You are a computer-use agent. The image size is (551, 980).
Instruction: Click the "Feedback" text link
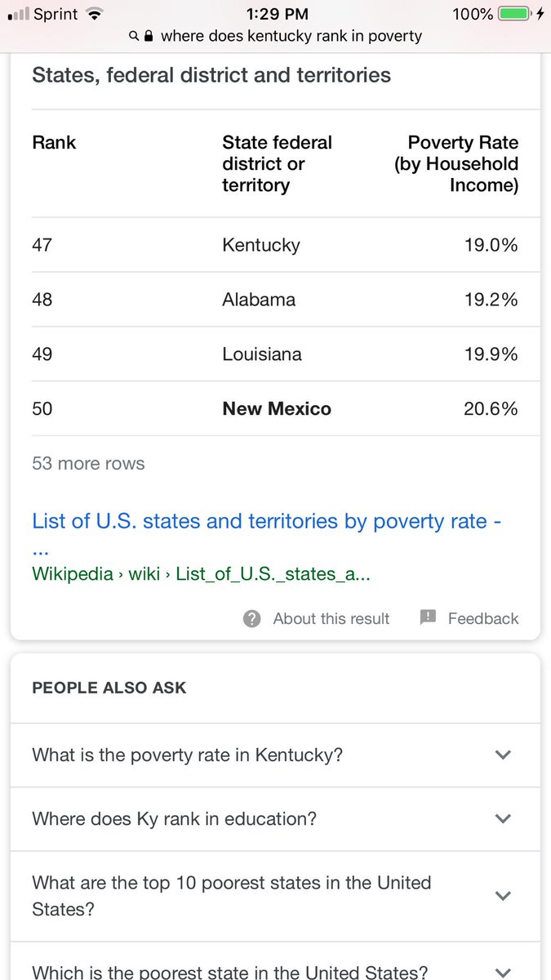point(483,618)
